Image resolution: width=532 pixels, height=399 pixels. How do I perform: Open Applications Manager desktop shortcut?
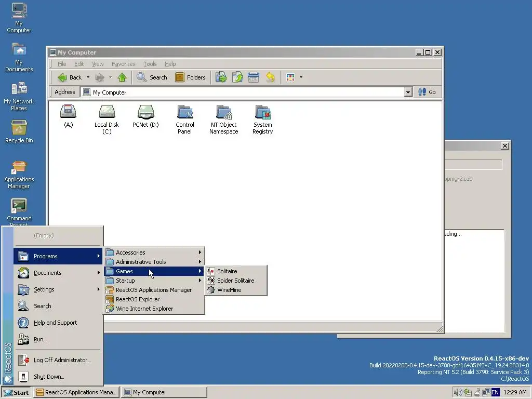click(19, 175)
